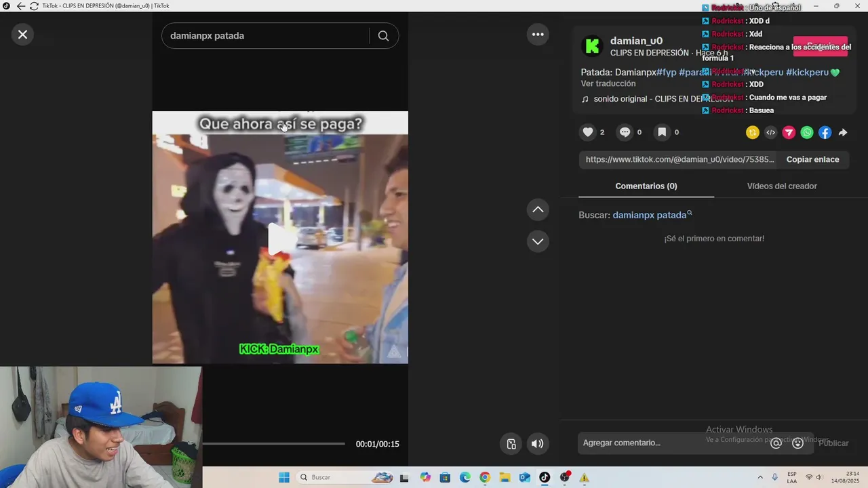The width and height of the screenshot is (868, 488).
Task: Send to friends with red arrow icon
Action: [789, 133]
